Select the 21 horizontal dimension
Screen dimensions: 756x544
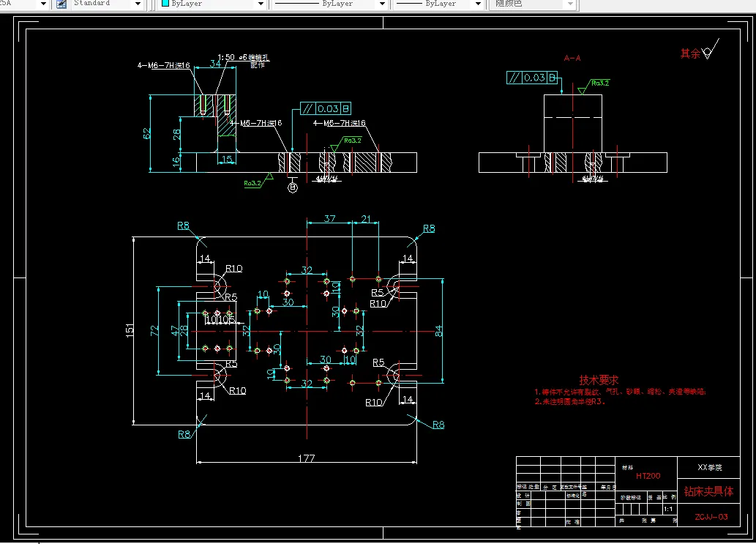366,218
